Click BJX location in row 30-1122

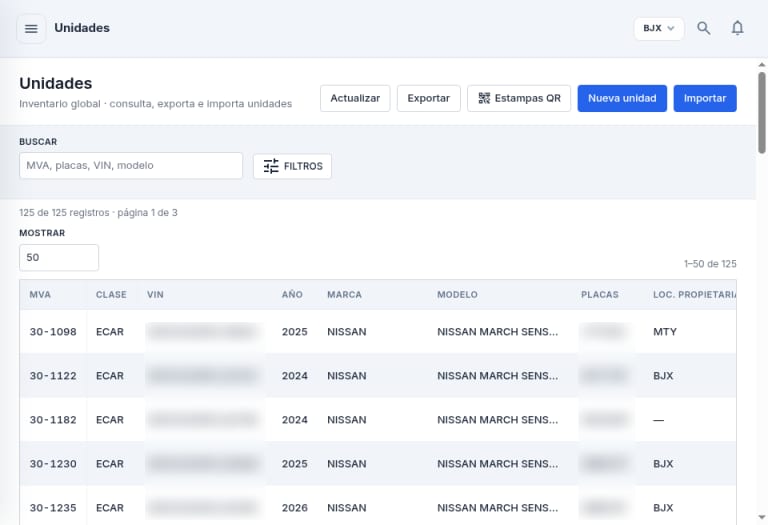[x=663, y=376]
